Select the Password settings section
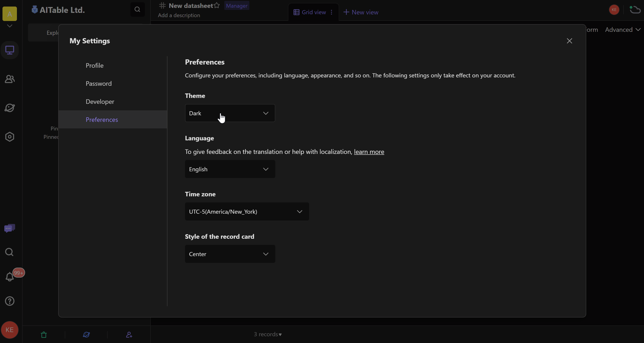Screen dimensions: 644x343 point(98,83)
